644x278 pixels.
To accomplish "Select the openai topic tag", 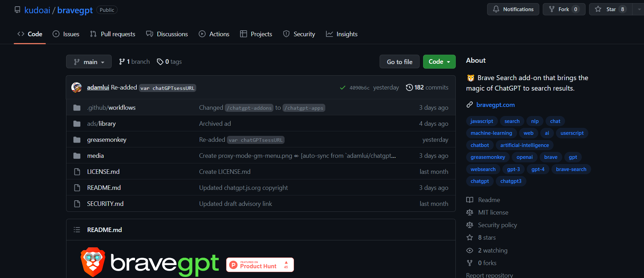I will [x=525, y=157].
